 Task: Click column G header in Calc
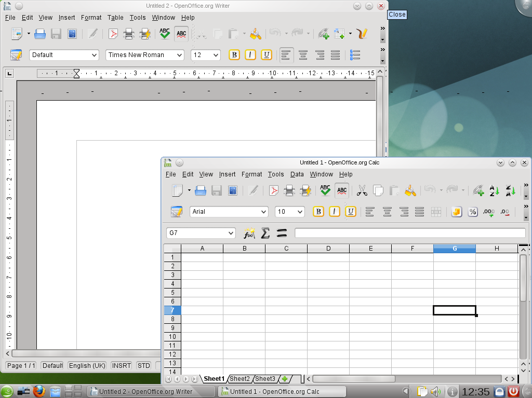pyautogui.click(x=454, y=249)
